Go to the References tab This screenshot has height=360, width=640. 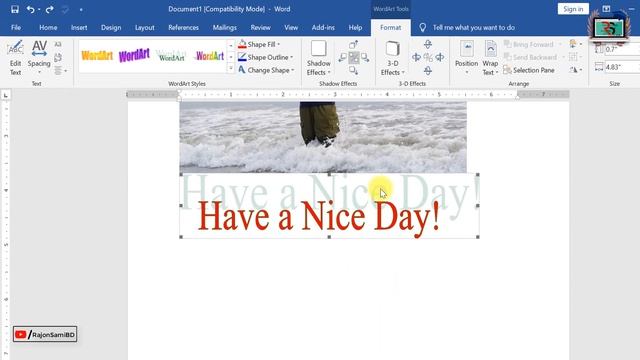coord(183,27)
